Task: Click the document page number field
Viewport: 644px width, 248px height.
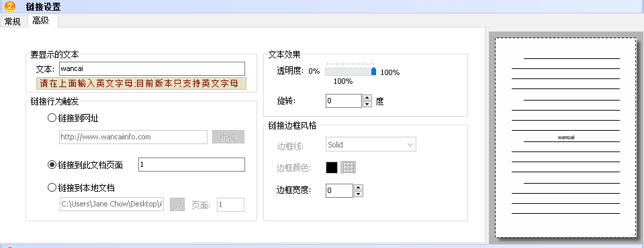Action: (x=192, y=164)
